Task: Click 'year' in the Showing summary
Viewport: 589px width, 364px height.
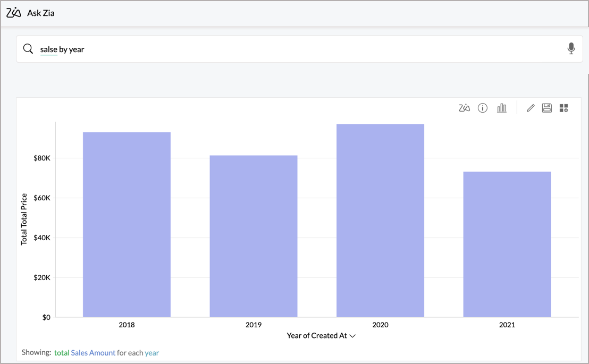Action: tap(152, 353)
